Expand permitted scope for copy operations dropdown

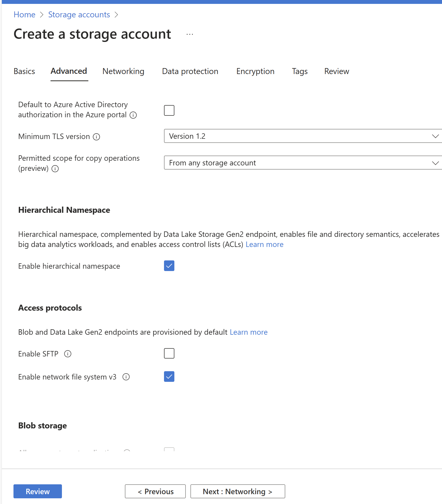tap(303, 163)
